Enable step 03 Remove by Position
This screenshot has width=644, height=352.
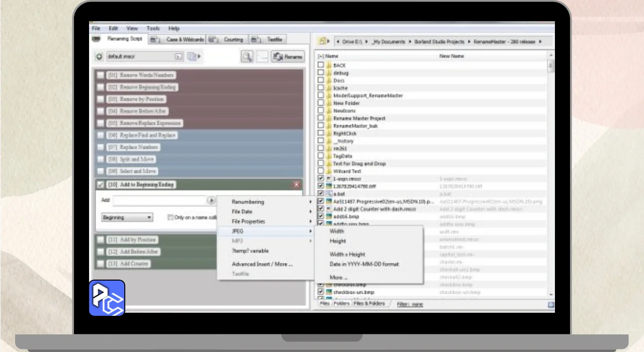(101, 99)
